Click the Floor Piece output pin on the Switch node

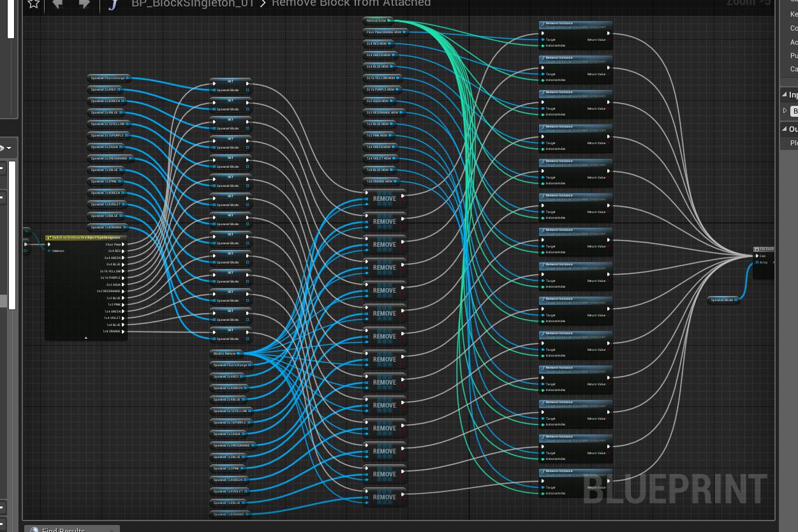(123, 244)
